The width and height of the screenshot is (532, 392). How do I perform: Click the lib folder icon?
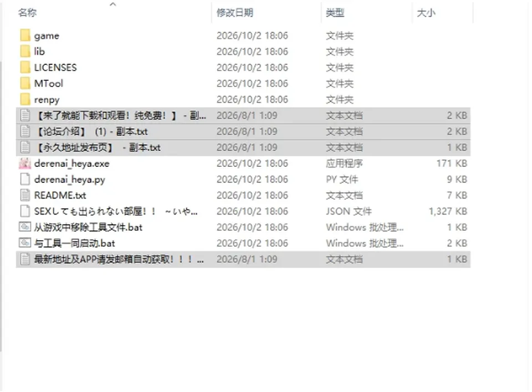click(25, 51)
